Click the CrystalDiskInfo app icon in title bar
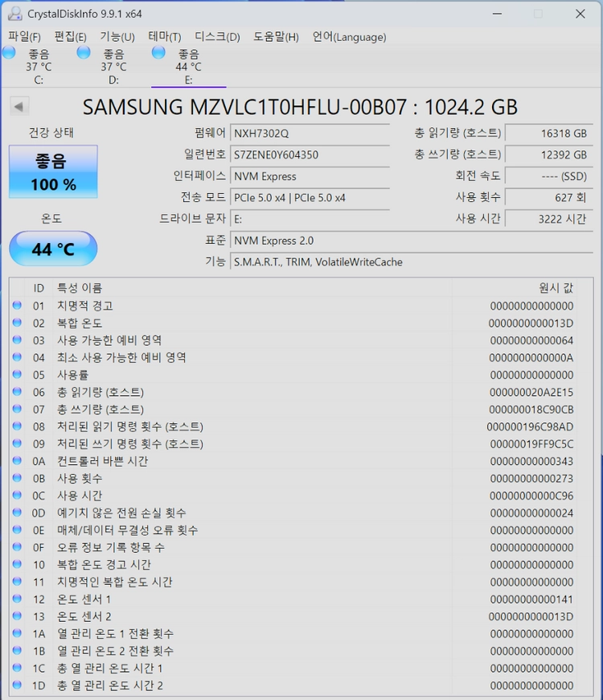603x700 pixels. [x=14, y=14]
